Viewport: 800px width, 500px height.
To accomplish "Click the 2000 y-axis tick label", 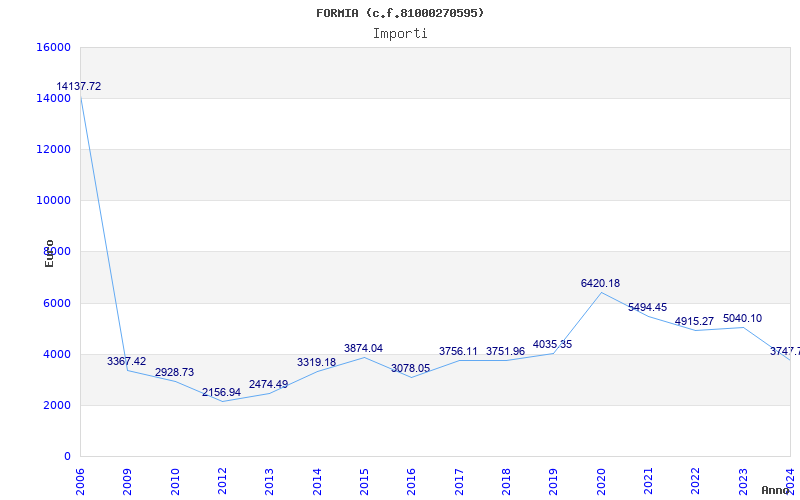I will tap(57, 405).
